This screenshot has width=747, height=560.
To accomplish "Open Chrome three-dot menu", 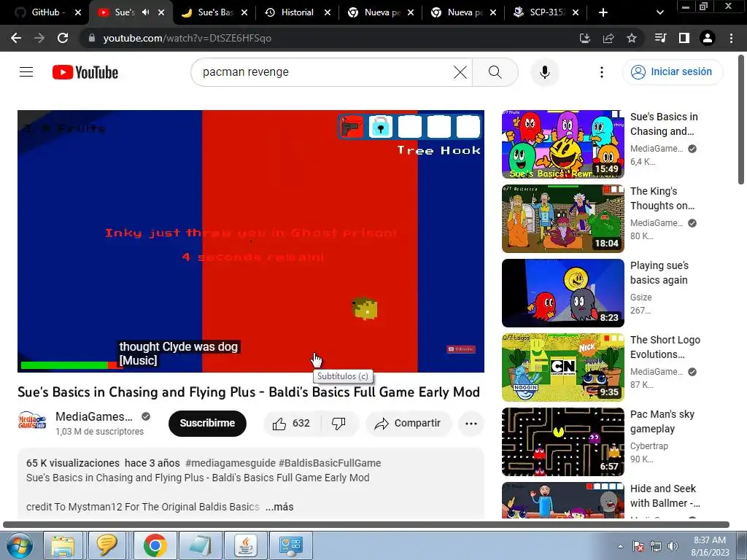I will (x=731, y=38).
